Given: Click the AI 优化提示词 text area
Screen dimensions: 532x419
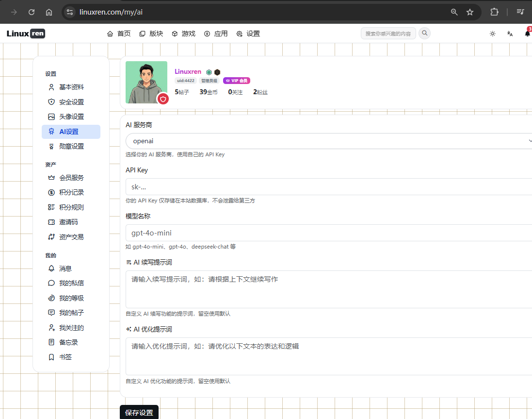Looking at the screenshot, I should coord(329,356).
